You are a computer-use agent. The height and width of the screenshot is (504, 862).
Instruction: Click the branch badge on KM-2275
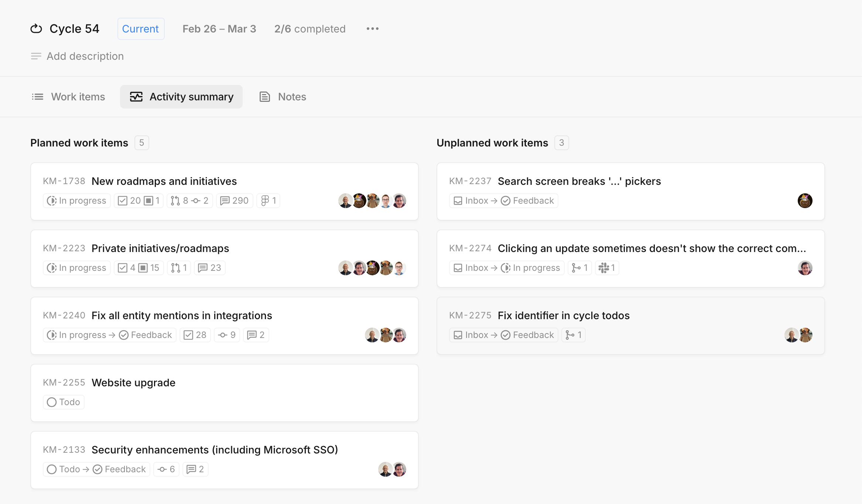pyautogui.click(x=574, y=335)
